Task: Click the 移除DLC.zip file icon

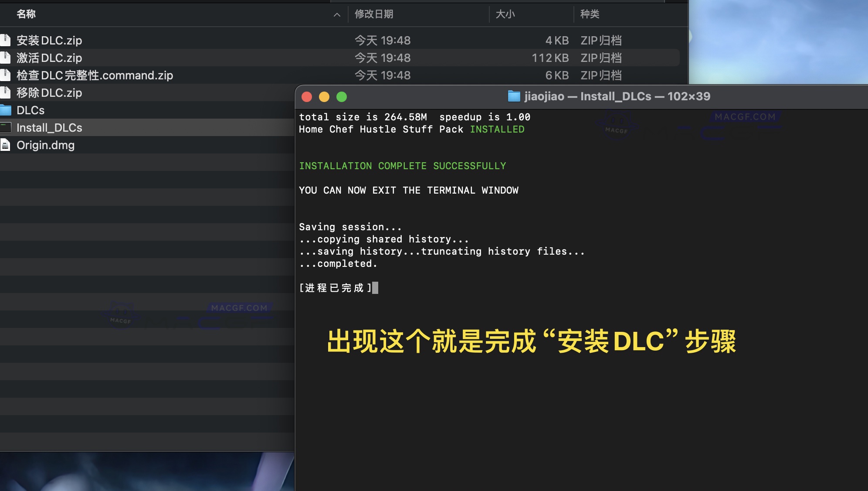Action: 6,92
